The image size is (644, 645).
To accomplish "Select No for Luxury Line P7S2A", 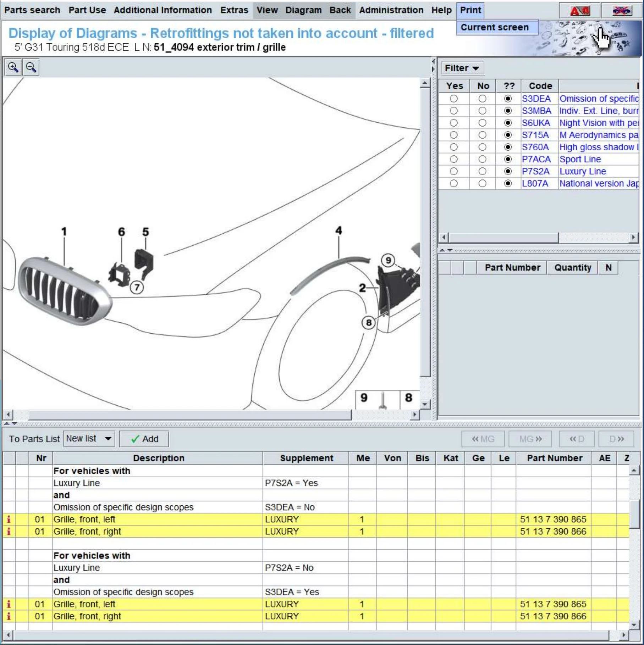I will [482, 171].
